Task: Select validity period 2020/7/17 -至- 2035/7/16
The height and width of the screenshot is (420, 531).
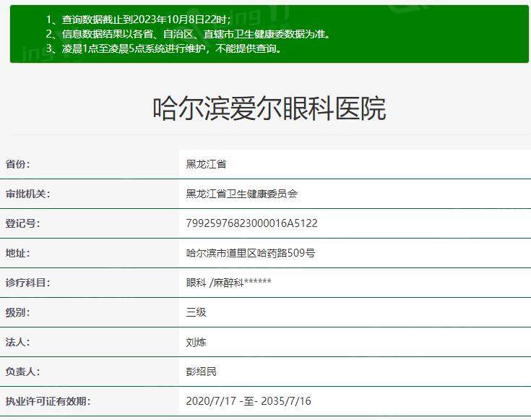Action: point(249,401)
